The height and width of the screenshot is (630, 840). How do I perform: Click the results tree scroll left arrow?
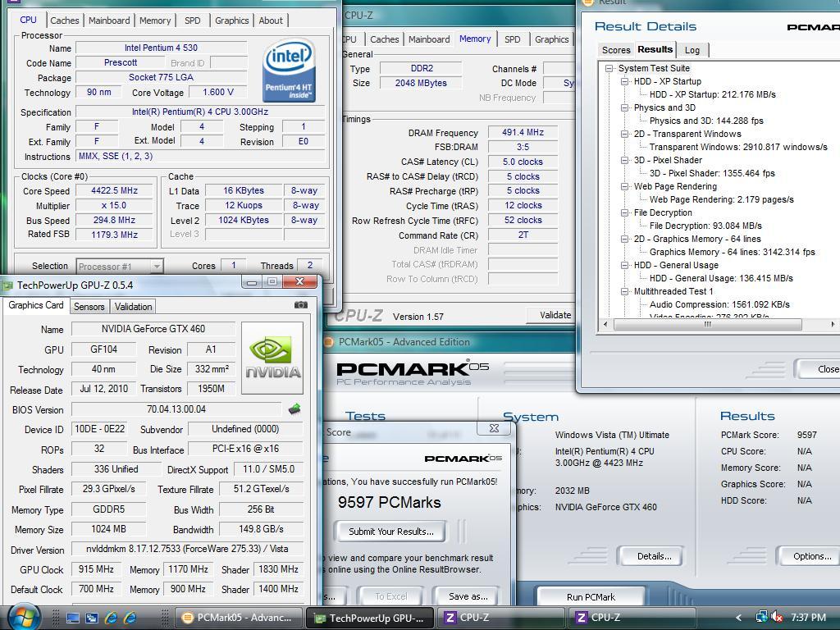(605, 324)
